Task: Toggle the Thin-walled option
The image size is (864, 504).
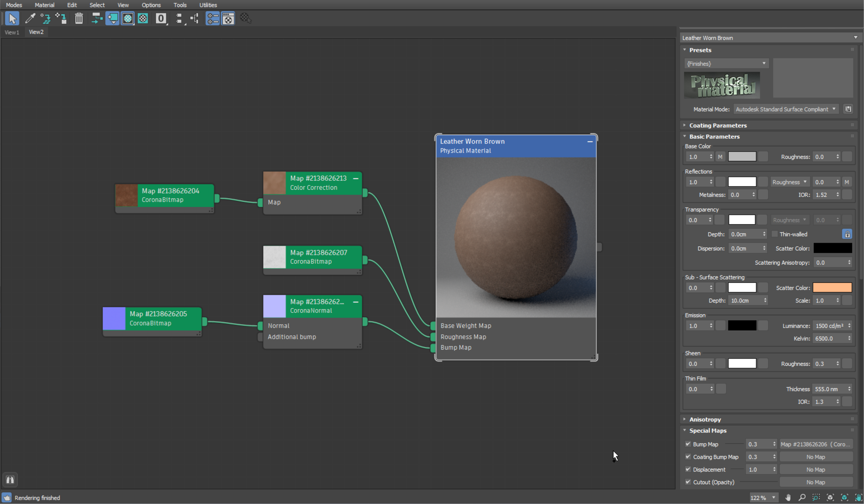Action: coord(775,234)
